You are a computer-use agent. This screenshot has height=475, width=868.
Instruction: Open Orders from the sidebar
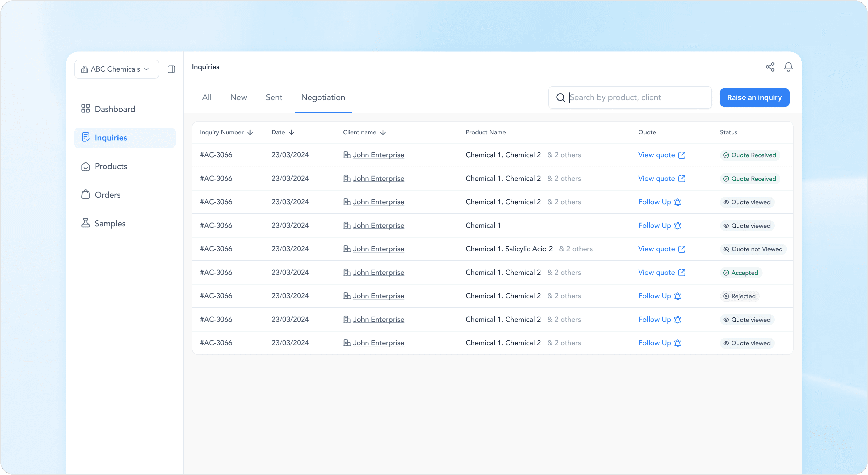(x=107, y=195)
